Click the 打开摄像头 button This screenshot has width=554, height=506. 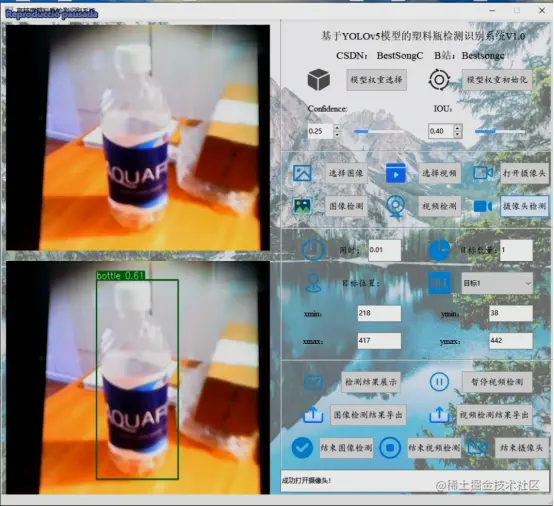pos(524,173)
